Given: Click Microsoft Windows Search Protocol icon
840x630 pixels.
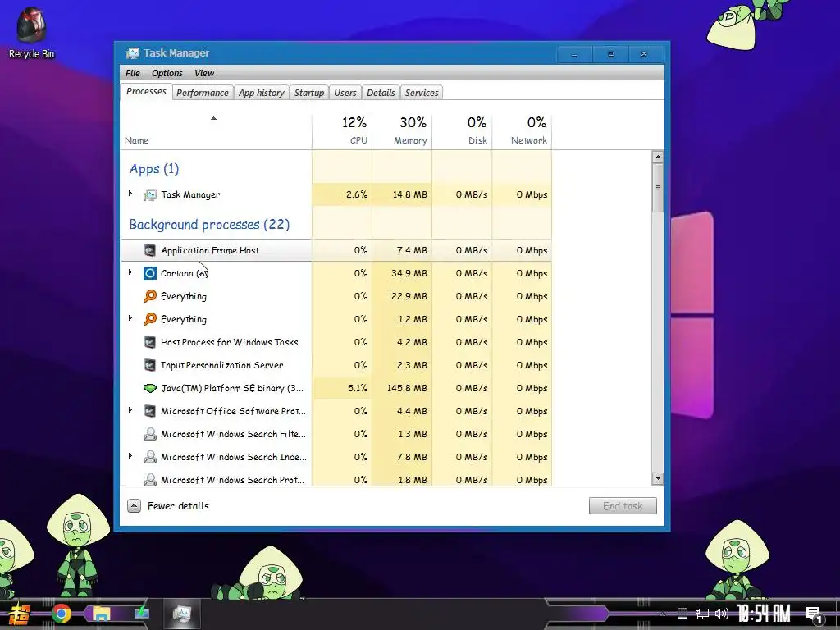Looking at the screenshot, I should (150, 479).
